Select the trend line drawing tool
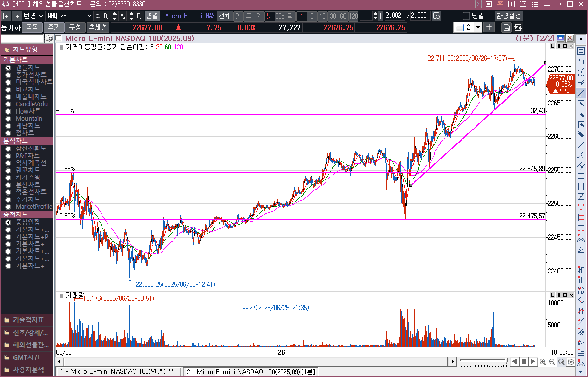This screenshot has width=588, height=377. [x=581, y=93]
